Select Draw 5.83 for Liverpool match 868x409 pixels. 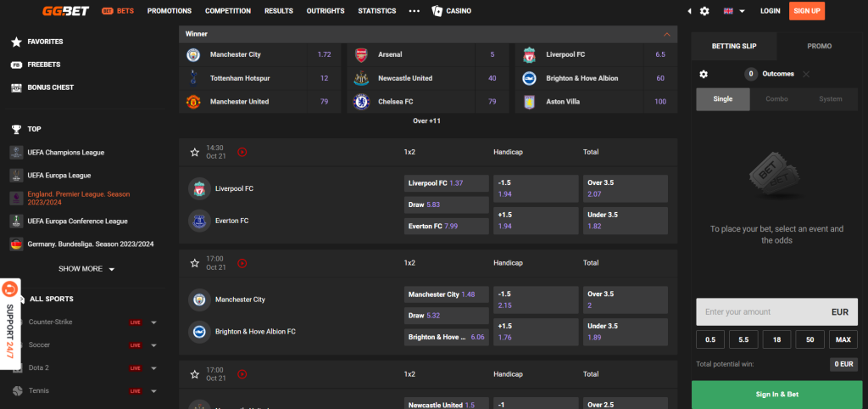click(x=446, y=205)
